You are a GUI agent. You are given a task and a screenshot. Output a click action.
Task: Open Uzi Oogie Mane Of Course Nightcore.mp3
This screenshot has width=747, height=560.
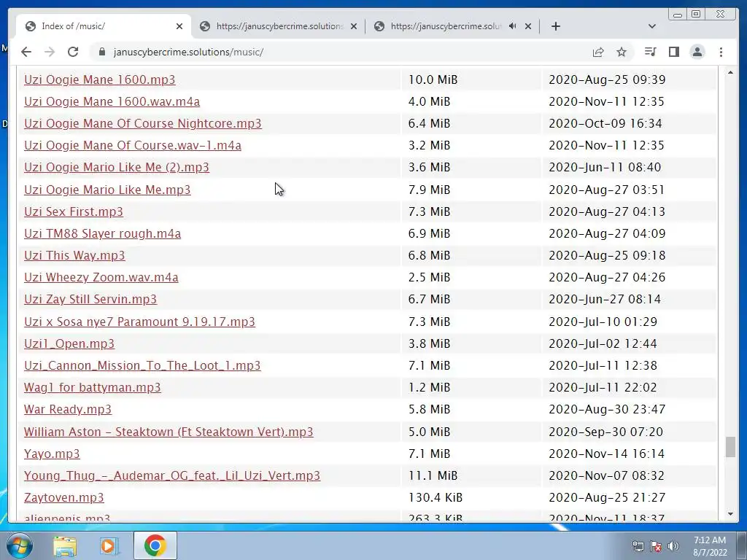[142, 123]
